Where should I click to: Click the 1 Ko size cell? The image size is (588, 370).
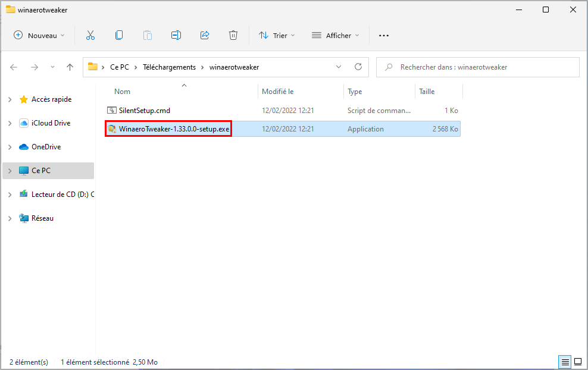point(451,111)
